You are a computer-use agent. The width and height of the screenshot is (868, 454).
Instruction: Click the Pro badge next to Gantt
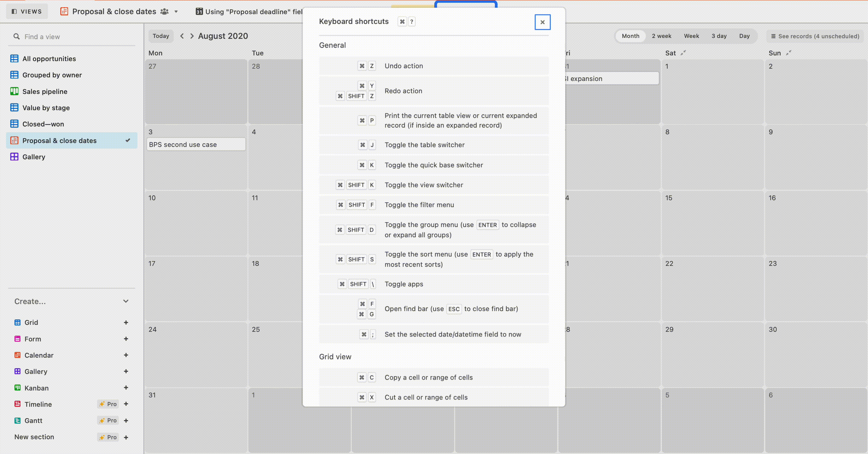pyautogui.click(x=108, y=420)
